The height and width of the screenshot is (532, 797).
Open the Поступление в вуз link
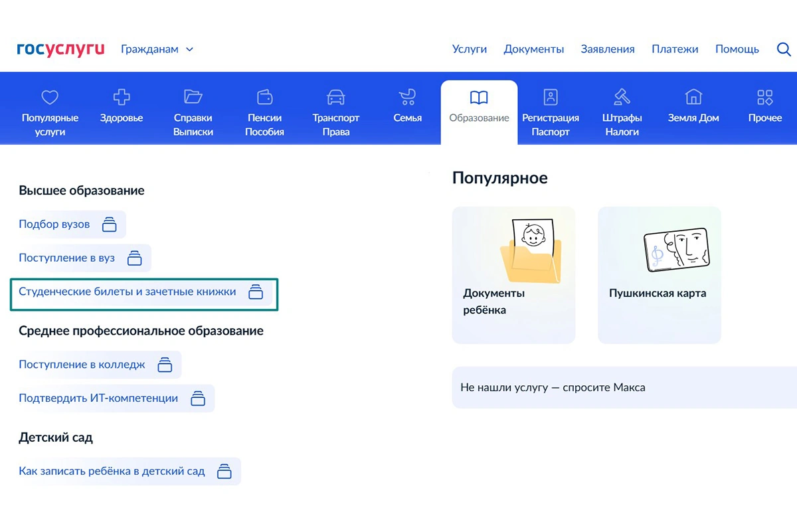point(66,258)
